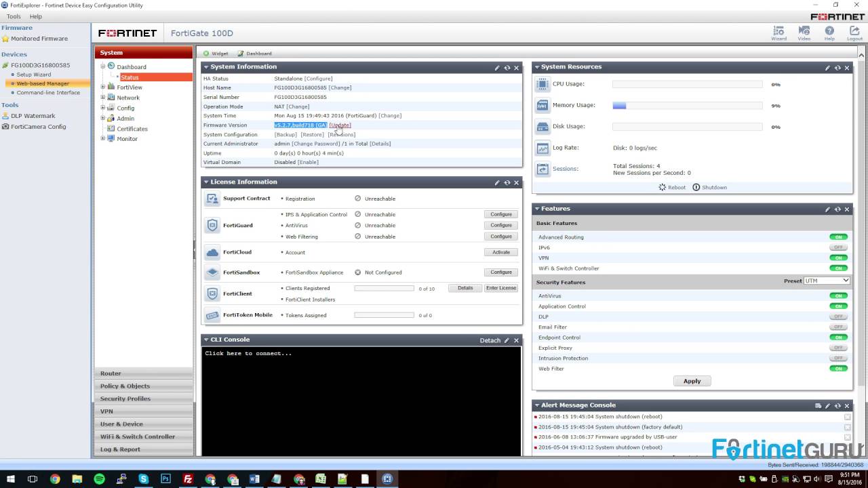
Task: Click Configure for Web Filtering
Action: (501, 237)
